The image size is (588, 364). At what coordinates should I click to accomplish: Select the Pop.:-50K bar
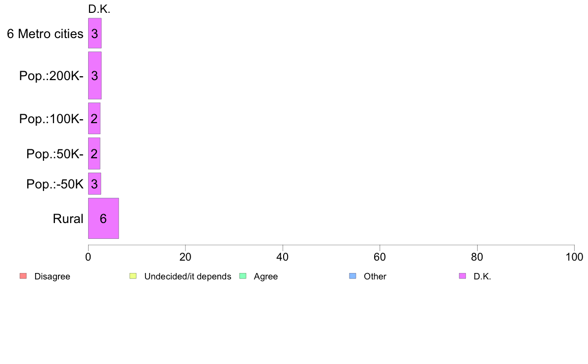tap(95, 183)
